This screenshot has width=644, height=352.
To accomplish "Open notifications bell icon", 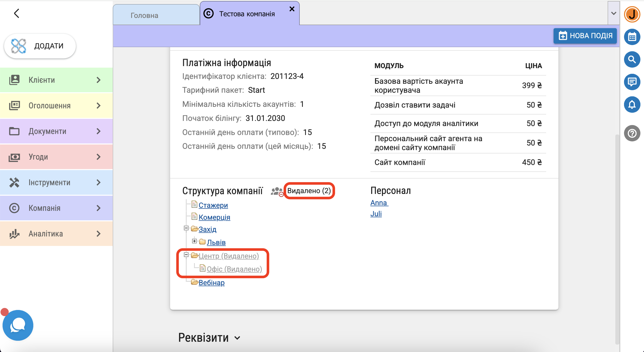I will coord(632,105).
